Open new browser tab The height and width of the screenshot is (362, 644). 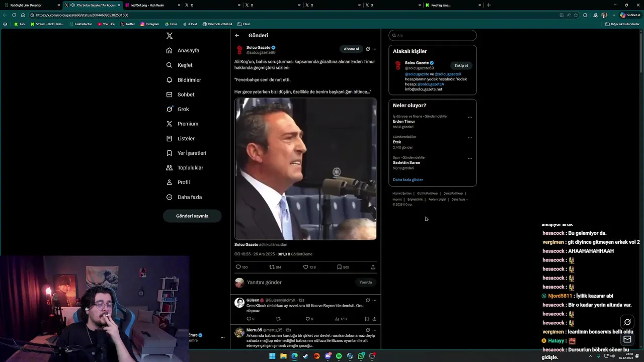pyautogui.click(x=489, y=5)
